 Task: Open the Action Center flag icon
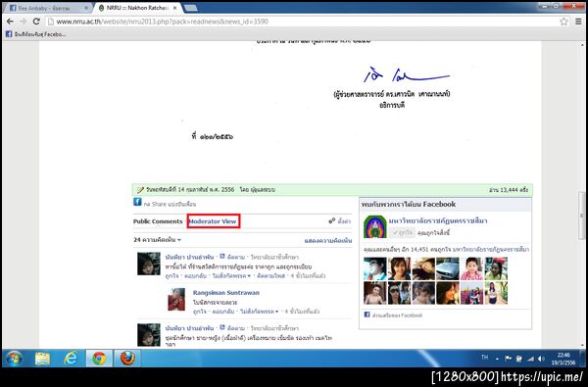tap(508, 359)
